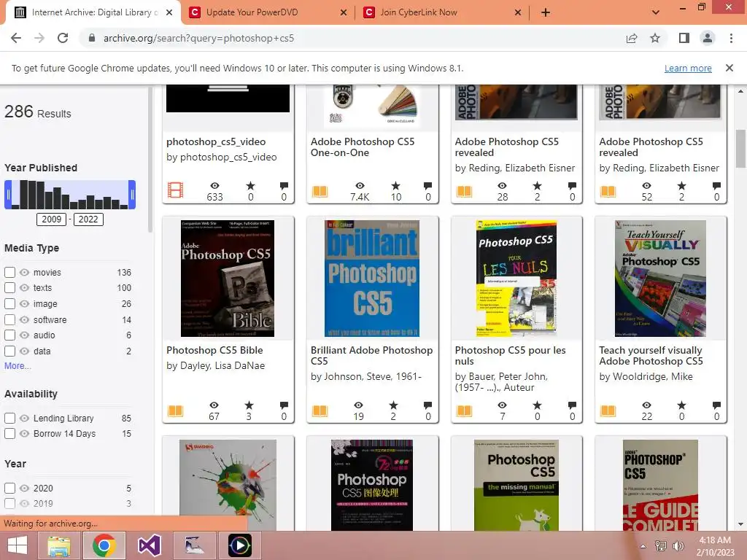747x560 pixels.
Task: Click book icon on Brilliant Adobe Photoshop CS5 card
Action: (320, 411)
